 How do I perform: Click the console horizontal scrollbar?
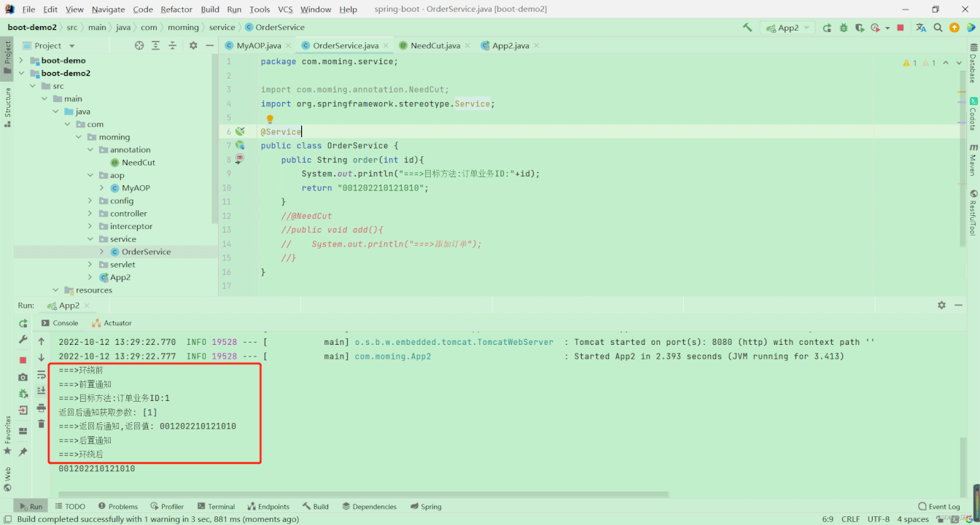pyautogui.click(x=362, y=494)
